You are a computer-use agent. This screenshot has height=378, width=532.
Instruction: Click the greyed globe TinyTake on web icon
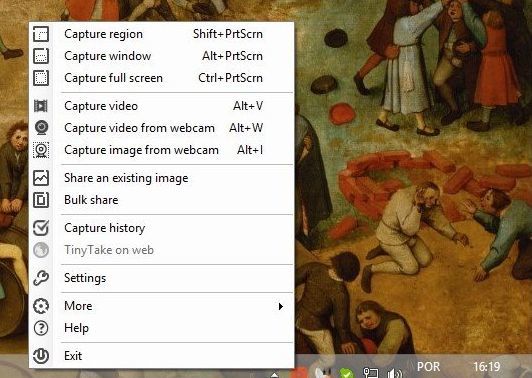point(41,250)
